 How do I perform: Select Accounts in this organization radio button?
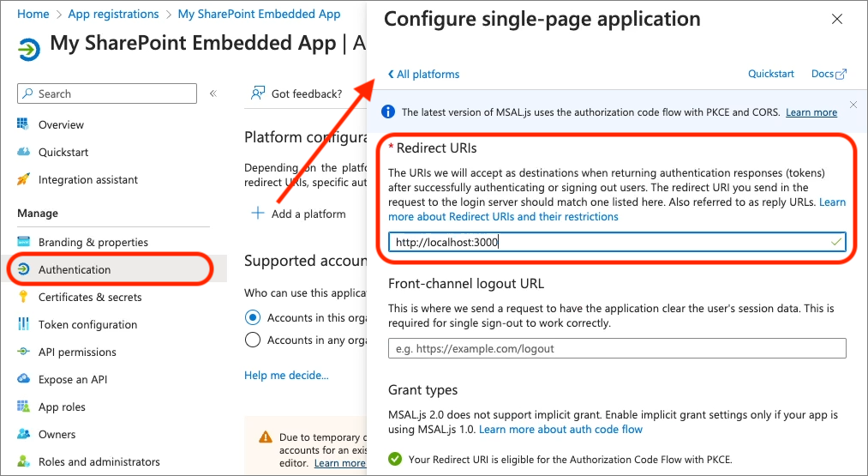tap(253, 317)
